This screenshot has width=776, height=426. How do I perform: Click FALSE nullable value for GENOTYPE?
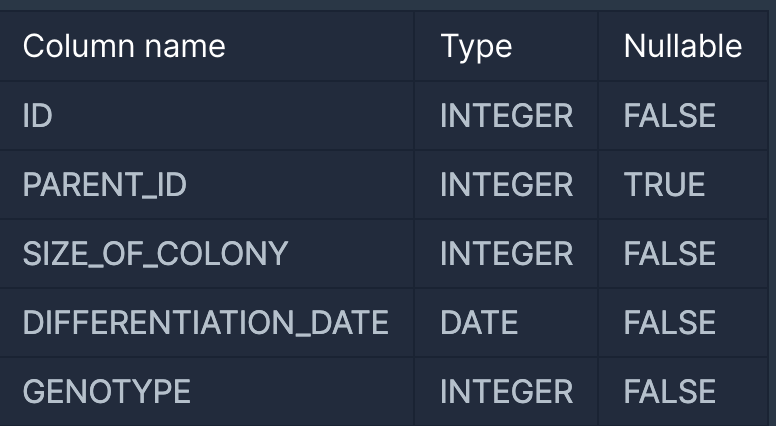pyautogui.click(x=669, y=392)
